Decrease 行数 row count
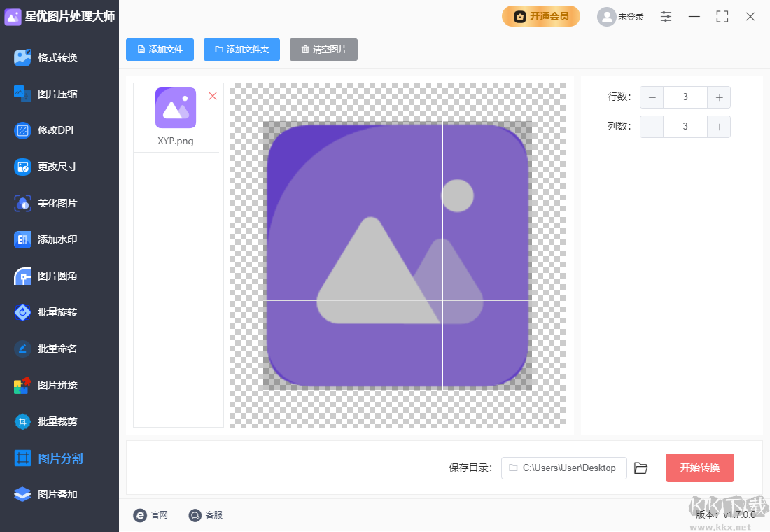Screen dimensions: 770x532 (x=652, y=97)
